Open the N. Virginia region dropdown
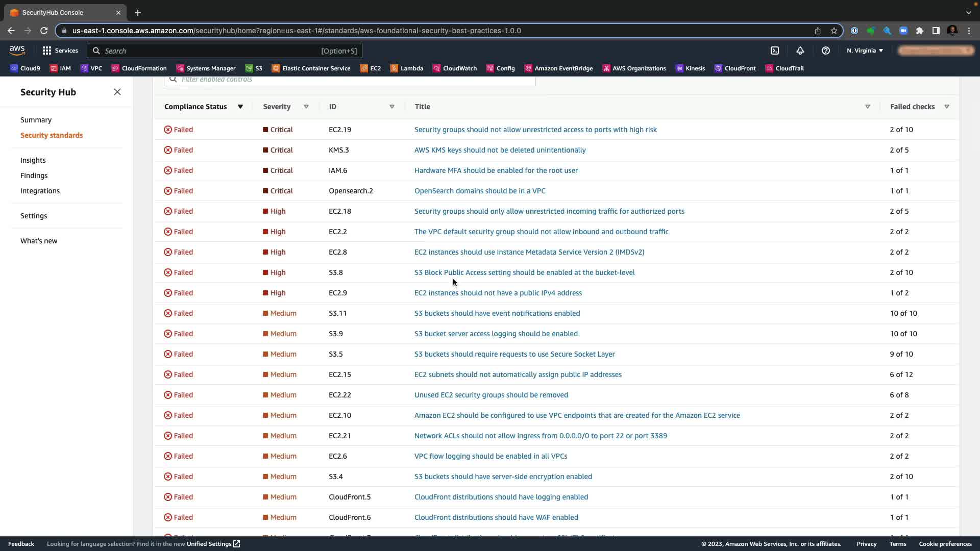980x551 pixels. 865,51
